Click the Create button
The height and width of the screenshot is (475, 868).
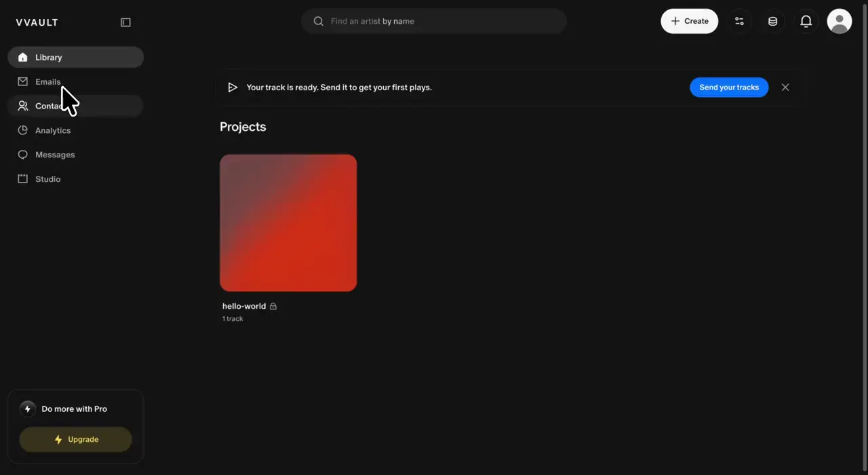tap(689, 21)
